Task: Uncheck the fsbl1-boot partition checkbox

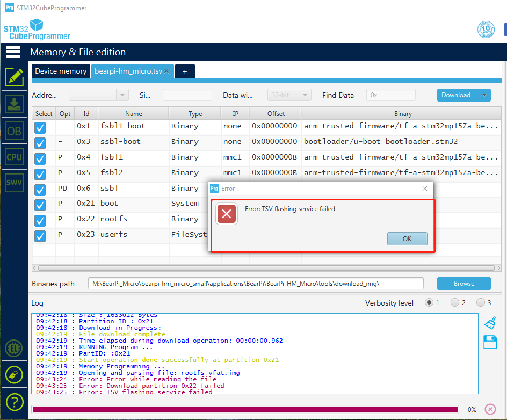Action: pyautogui.click(x=40, y=127)
